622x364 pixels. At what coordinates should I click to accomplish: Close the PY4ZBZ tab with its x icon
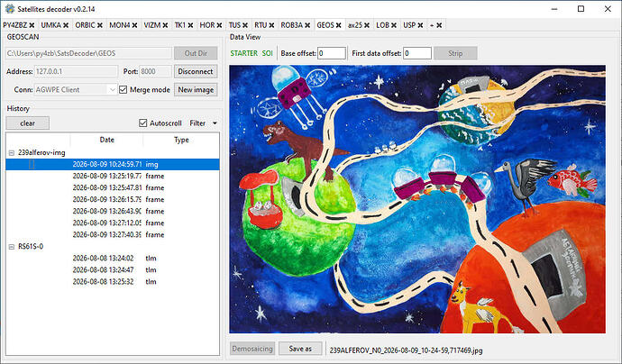pos(32,25)
